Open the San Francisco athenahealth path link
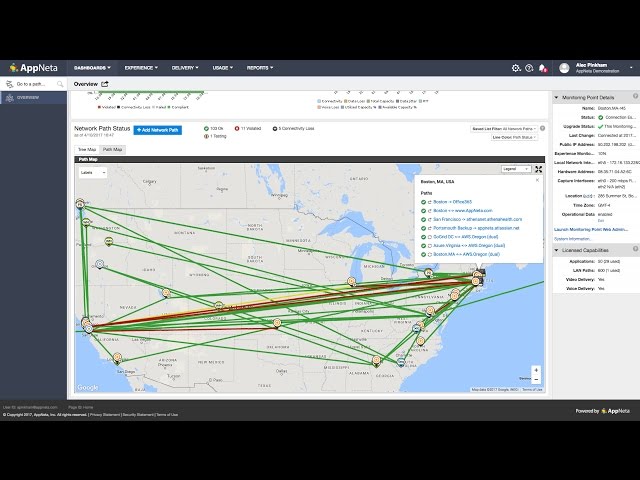640x480 pixels. (x=478, y=220)
